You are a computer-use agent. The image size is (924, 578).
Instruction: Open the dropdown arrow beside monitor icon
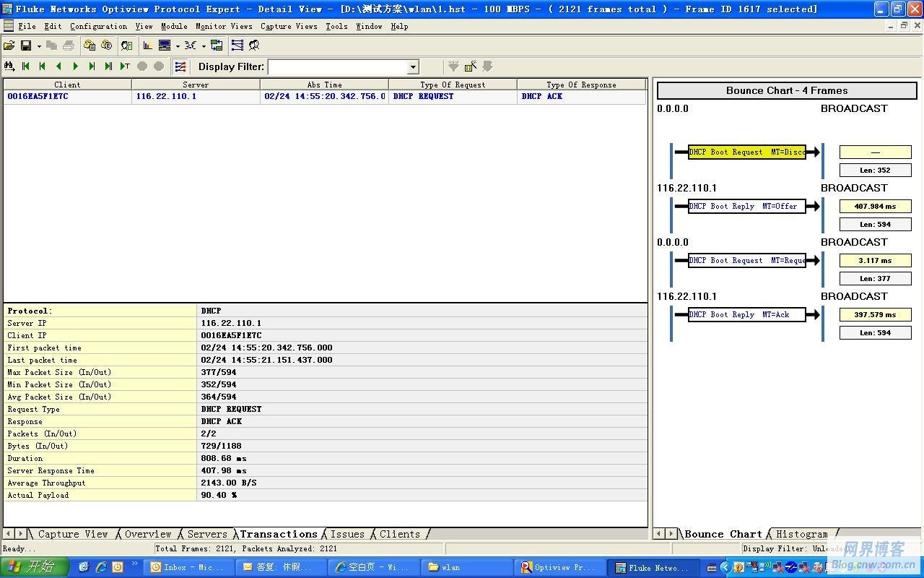coord(178,46)
